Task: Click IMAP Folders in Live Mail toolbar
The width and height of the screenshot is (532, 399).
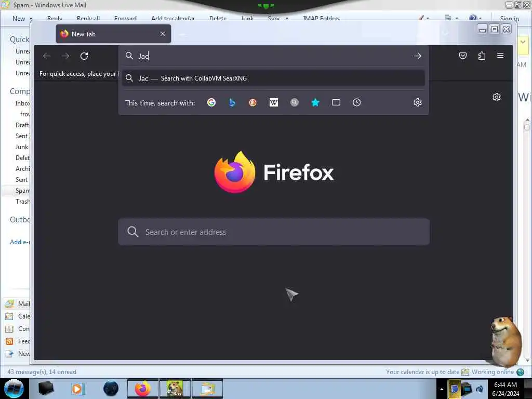Action: [x=321, y=19]
